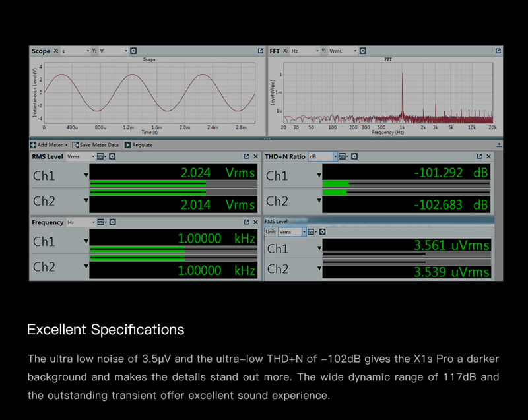Close the THD+N Ratio meter
The image size is (528, 420).
tap(488, 156)
